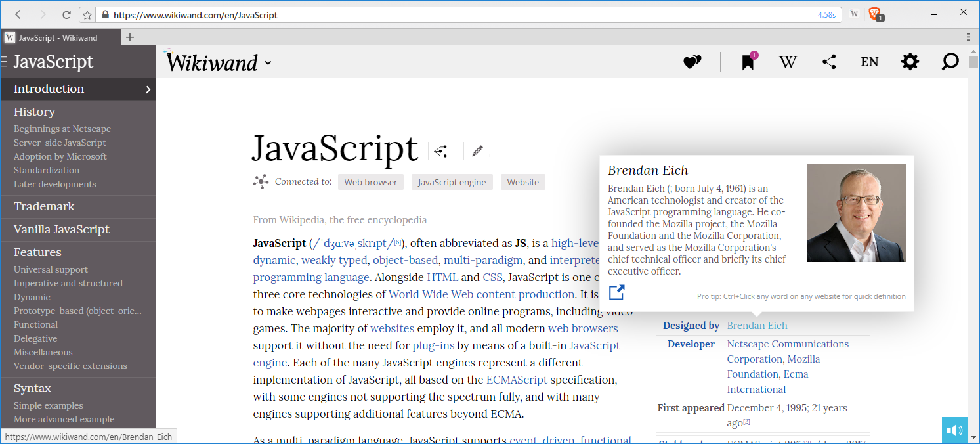Open the Wikiwand logo dropdown arrow
The width and height of the screenshot is (980, 444).
pos(268,64)
